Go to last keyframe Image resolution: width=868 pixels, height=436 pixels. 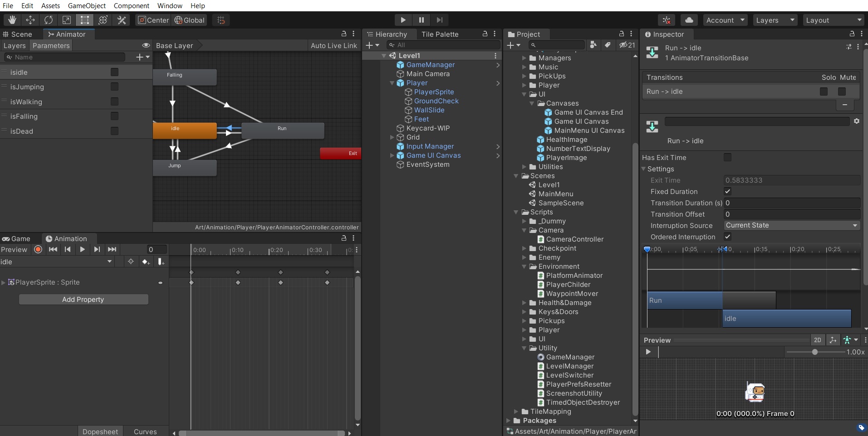[x=112, y=249]
